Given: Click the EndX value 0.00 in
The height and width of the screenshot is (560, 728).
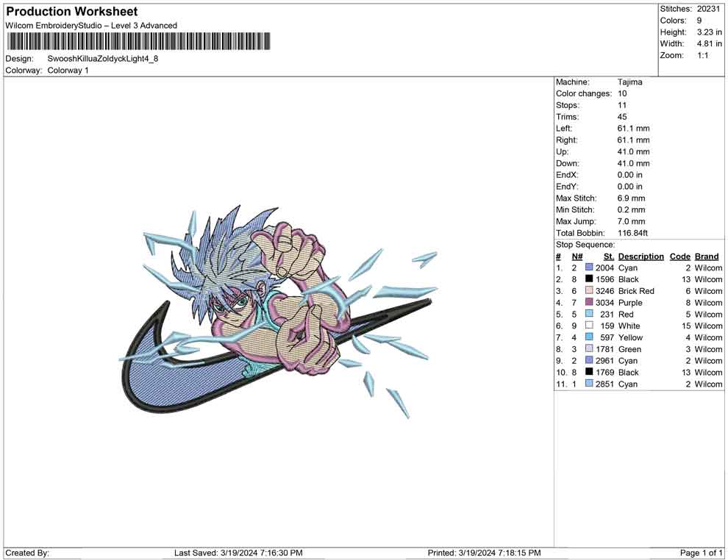Looking at the screenshot, I should click(x=630, y=175).
